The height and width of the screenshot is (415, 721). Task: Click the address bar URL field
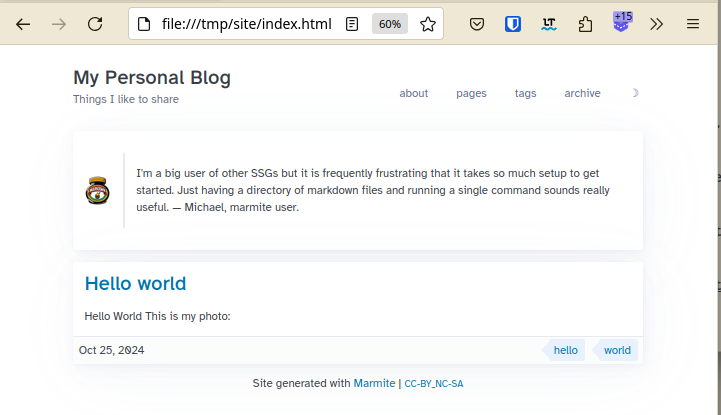[246, 24]
